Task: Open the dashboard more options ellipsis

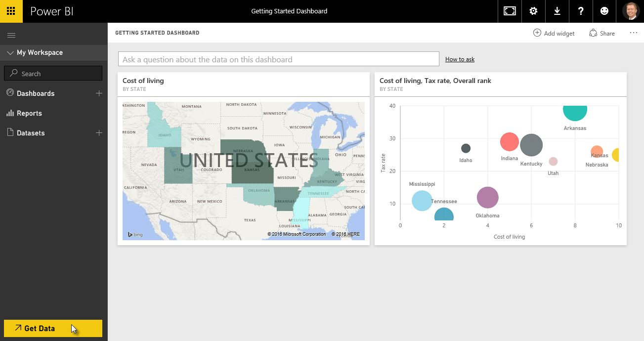Action: click(x=634, y=33)
